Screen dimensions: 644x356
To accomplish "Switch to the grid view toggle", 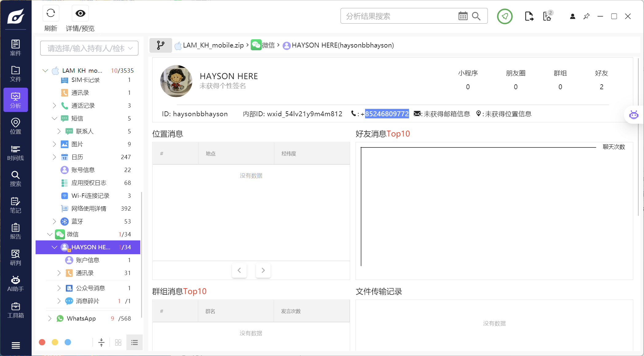I will click(x=118, y=342).
